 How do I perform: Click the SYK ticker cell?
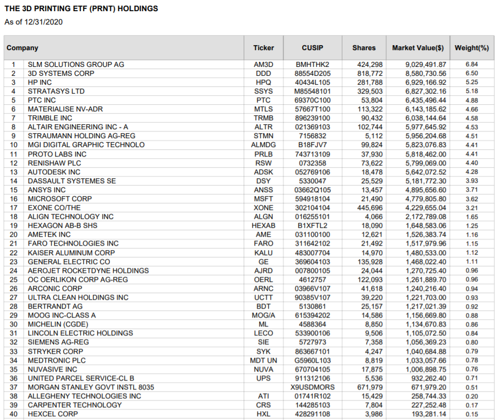click(x=264, y=351)
